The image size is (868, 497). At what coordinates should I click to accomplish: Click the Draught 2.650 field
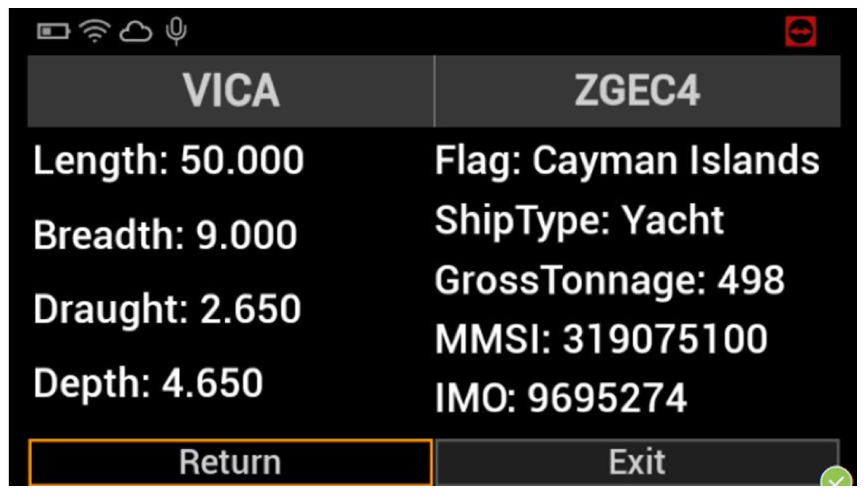click(167, 309)
